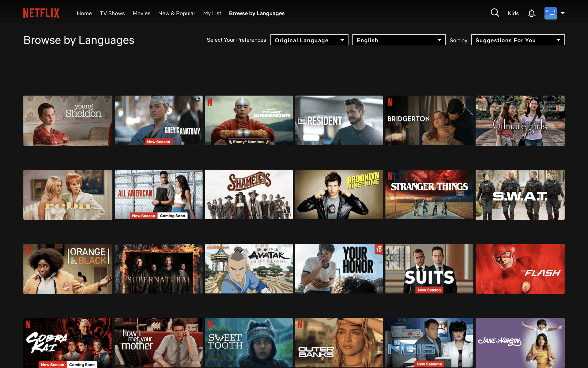Open NCIS title card
This screenshot has width=588, height=368.
click(429, 343)
